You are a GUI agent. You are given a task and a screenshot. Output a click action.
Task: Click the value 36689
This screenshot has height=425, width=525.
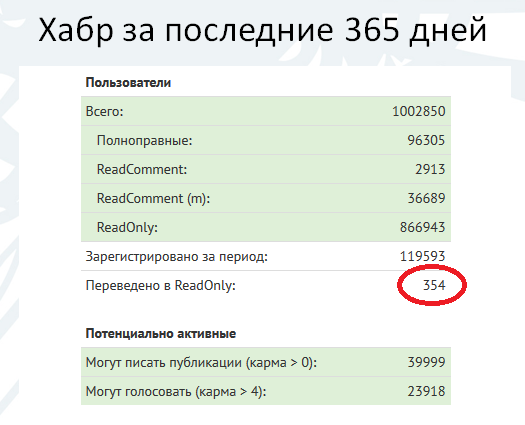coord(426,198)
